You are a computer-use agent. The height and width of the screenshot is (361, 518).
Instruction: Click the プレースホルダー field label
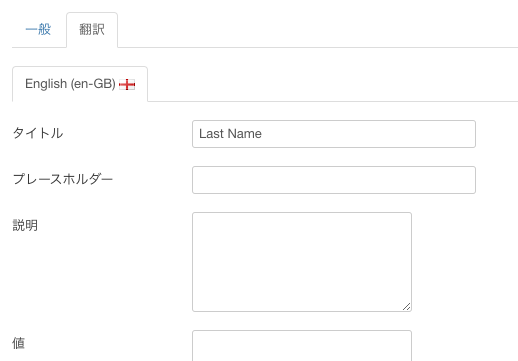63,179
